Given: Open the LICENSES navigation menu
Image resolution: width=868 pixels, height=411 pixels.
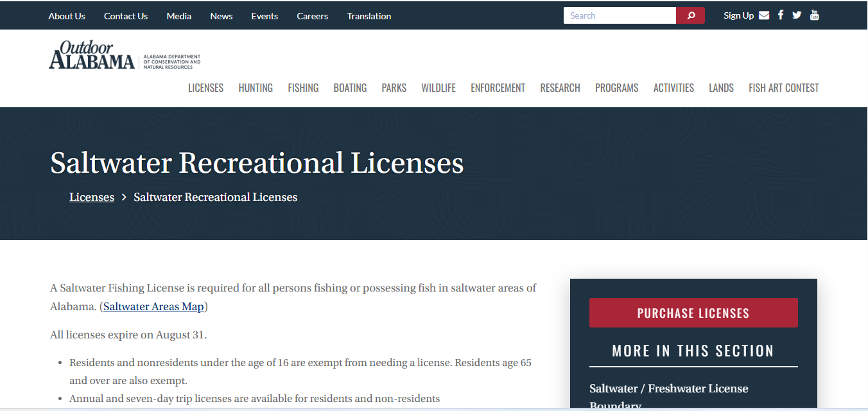Looking at the screenshot, I should tap(206, 88).
